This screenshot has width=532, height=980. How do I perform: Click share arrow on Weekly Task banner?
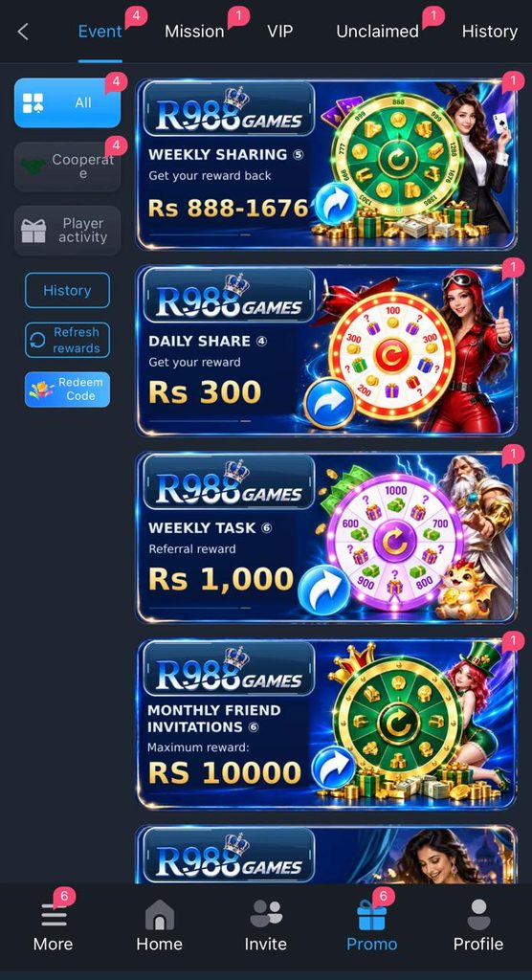tap(323, 590)
